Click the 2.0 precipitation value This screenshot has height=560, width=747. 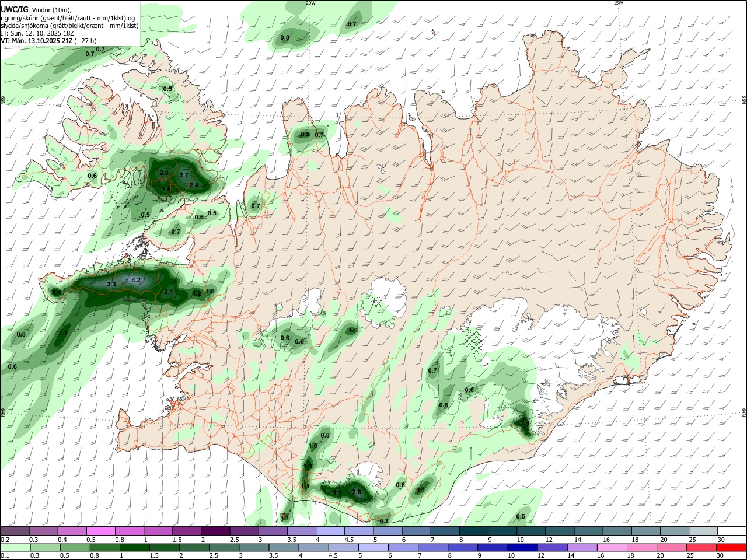[164, 173]
